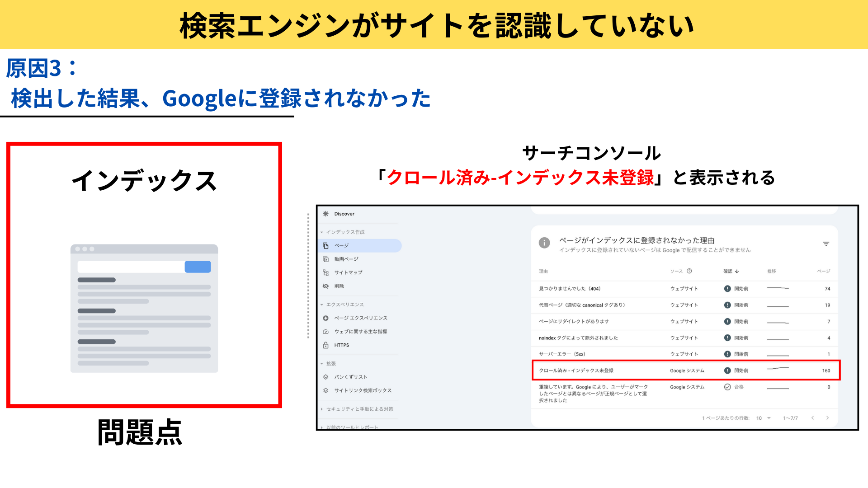Screen dimensions: 868x488
Task: Sort by the 推移 column header
Action: pyautogui.click(x=772, y=272)
